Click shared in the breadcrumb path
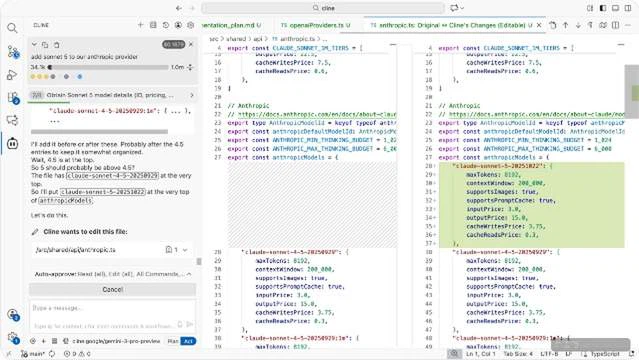 click(236, 39)
